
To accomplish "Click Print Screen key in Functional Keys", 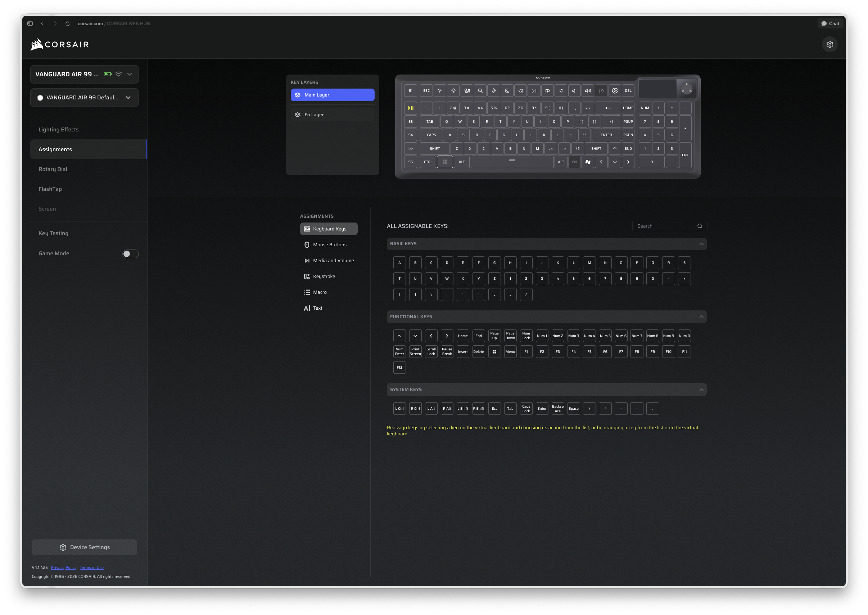I will point(415,352).
